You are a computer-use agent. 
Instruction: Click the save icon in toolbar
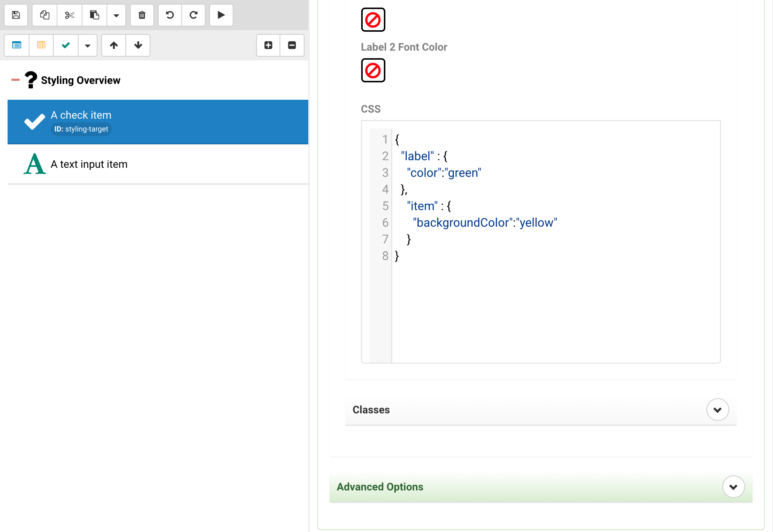click(x=16, y=15)
